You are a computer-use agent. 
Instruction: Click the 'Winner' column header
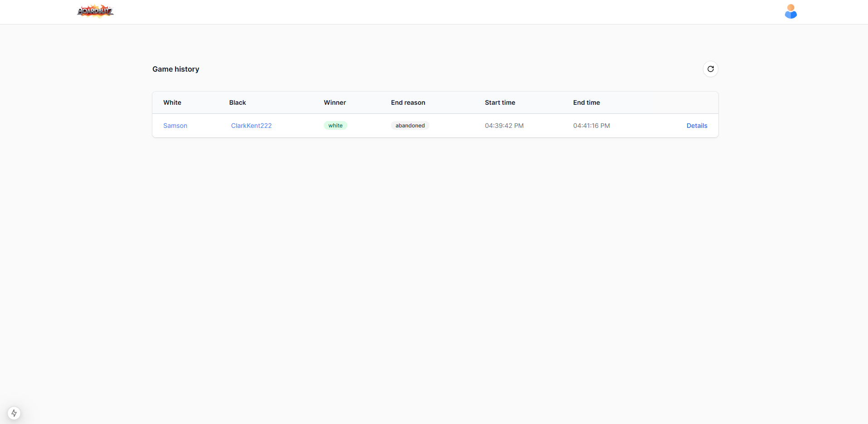tap(335, 102)
